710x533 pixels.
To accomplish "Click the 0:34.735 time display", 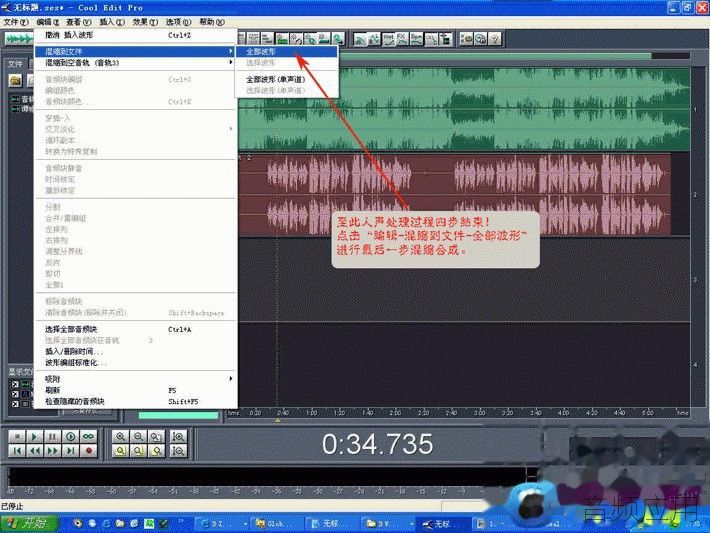I will point(377,444).
